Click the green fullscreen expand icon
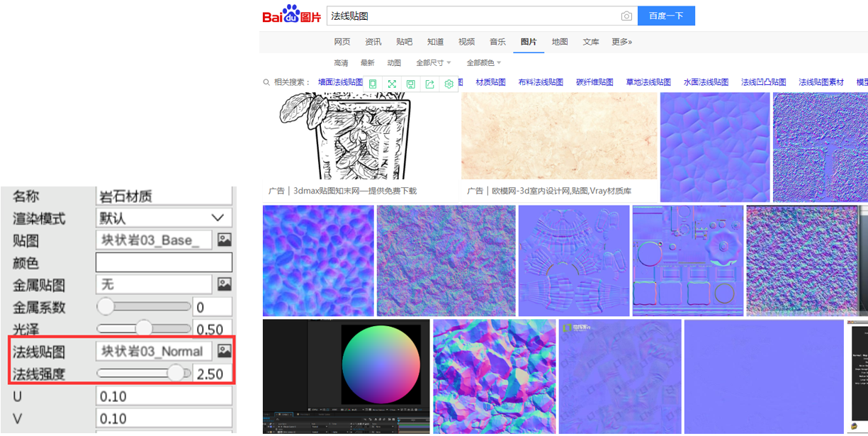The image size is (868, 436). [392, 84]
